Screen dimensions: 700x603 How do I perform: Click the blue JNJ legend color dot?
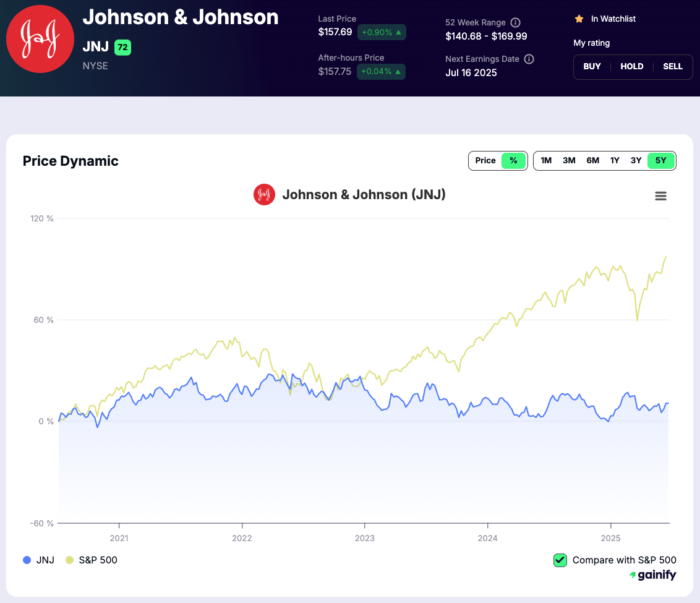[x=27, y=560]
